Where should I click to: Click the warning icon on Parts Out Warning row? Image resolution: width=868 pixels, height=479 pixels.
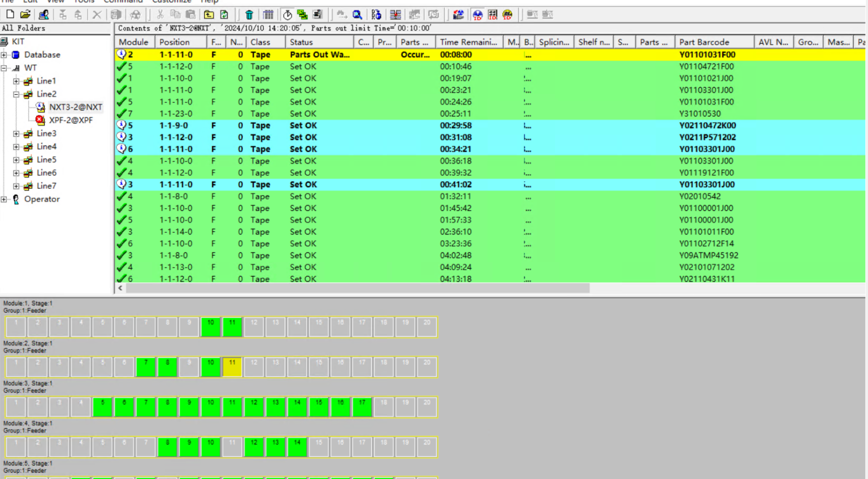121,54
